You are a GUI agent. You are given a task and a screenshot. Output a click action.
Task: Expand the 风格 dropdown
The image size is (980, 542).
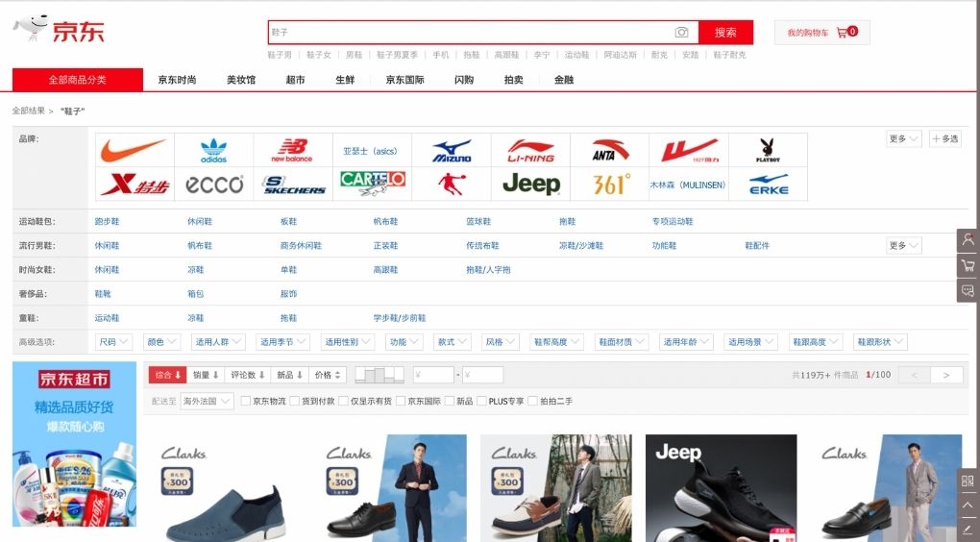(500, 342)
